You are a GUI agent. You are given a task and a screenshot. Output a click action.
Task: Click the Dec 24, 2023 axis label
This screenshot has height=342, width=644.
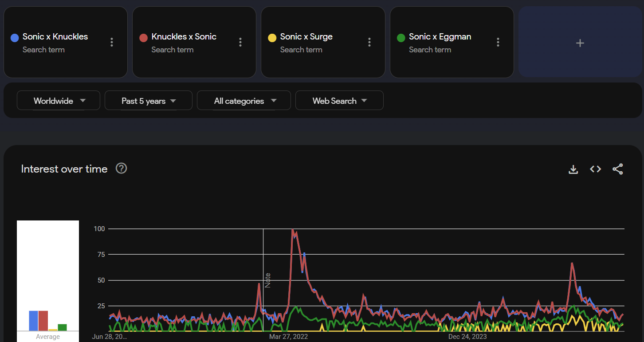pos(467,337)
